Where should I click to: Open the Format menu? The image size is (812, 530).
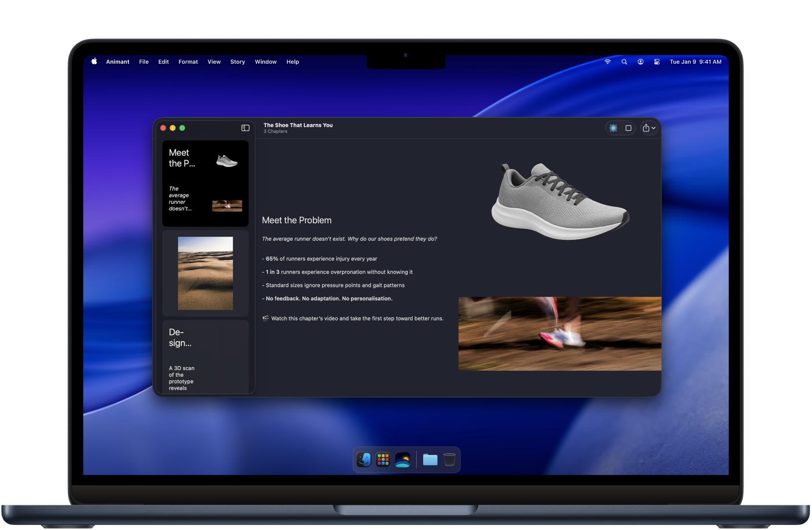188,62
